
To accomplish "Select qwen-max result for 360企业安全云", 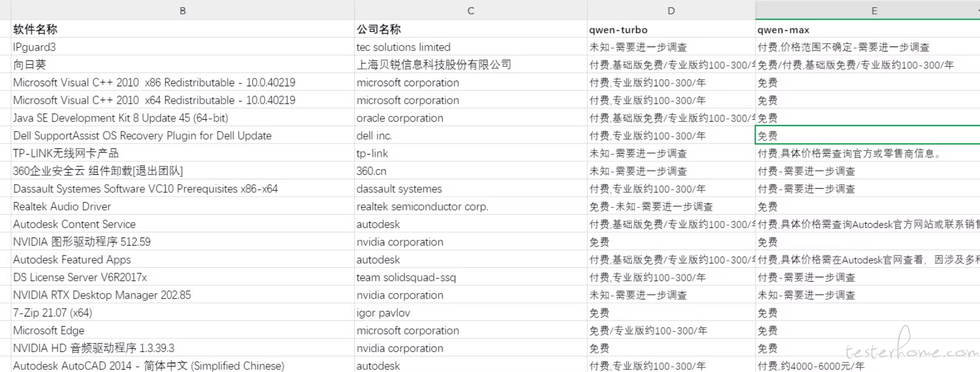I will (x=868, y=171).
